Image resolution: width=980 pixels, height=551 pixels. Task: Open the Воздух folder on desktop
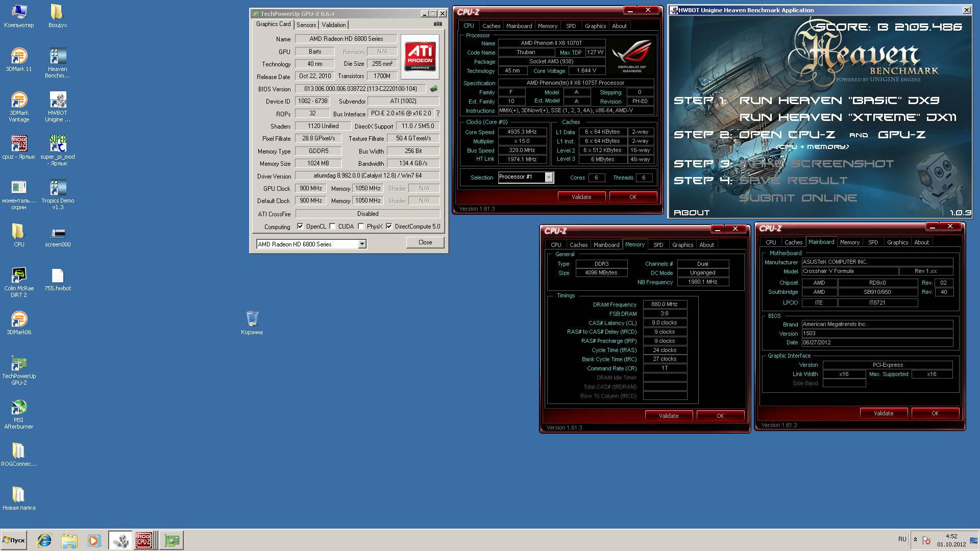58,16
